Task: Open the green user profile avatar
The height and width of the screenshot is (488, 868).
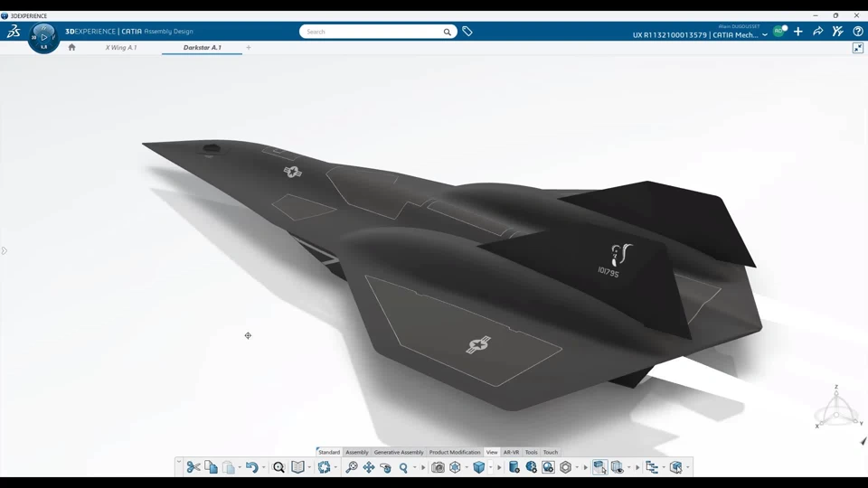Action: pos(779,31)
